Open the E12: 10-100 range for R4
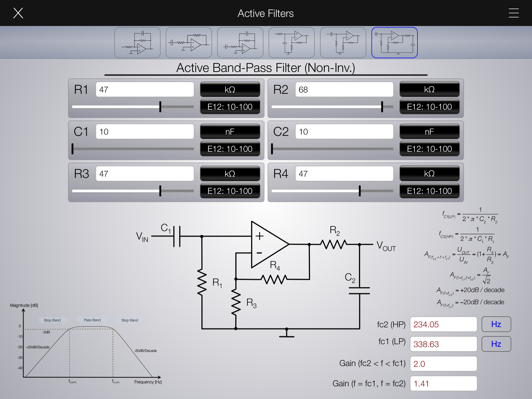The width and height of the screenshot is (532, 399). click(429, 191)
